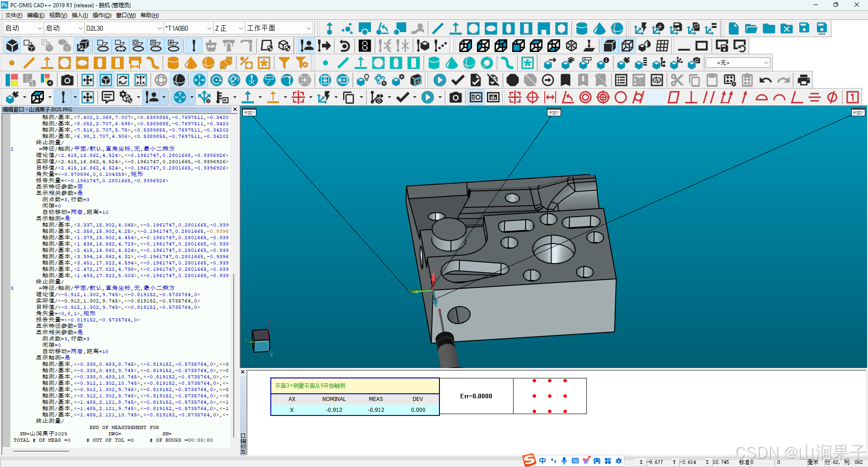Click the top-left 平面 label in graphics view

249,113
